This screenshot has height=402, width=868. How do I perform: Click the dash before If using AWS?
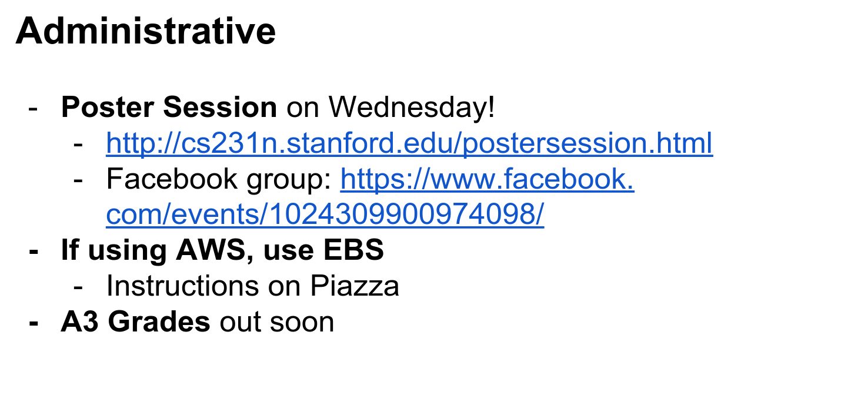click(34, 251)
